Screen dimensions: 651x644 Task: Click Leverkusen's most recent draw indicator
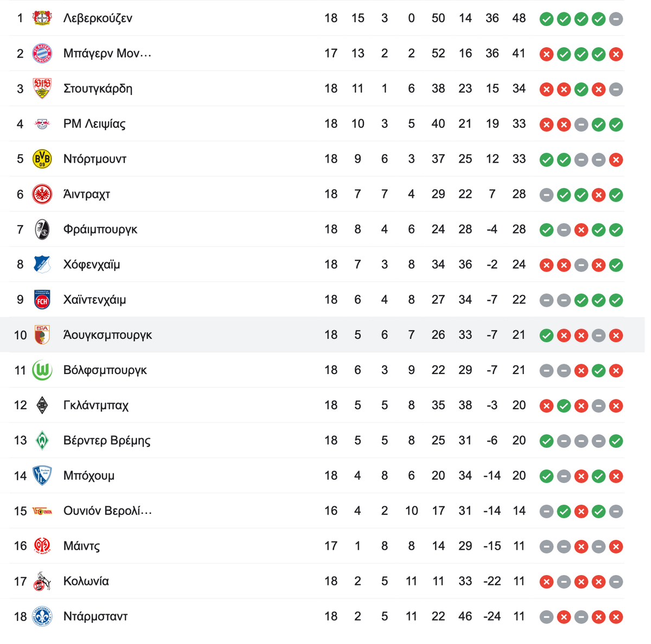tap(616, 19)
